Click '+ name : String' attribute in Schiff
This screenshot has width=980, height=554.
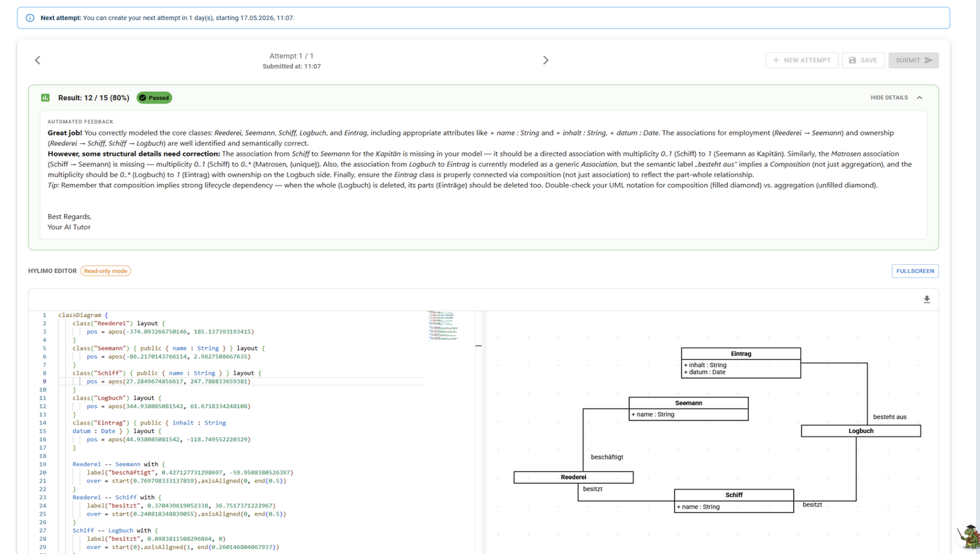click(x=698, y=507)
